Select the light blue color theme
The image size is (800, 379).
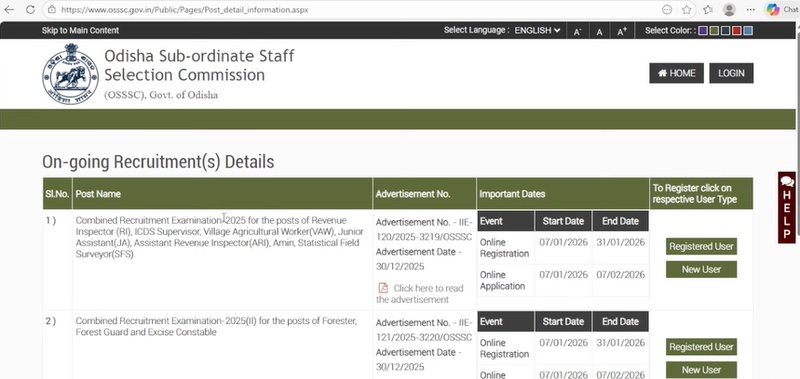tap(747, 31)
